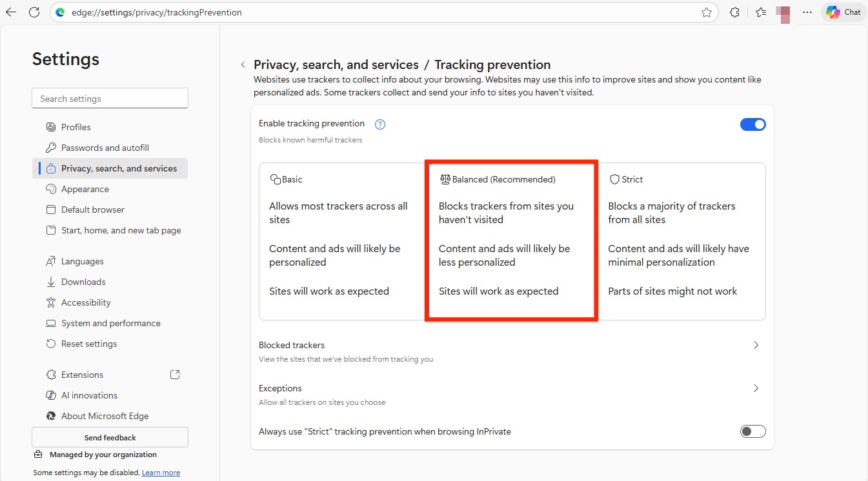Click the Balanced scales icon
The image size is (868, 481).
click(x=445, y=179)
